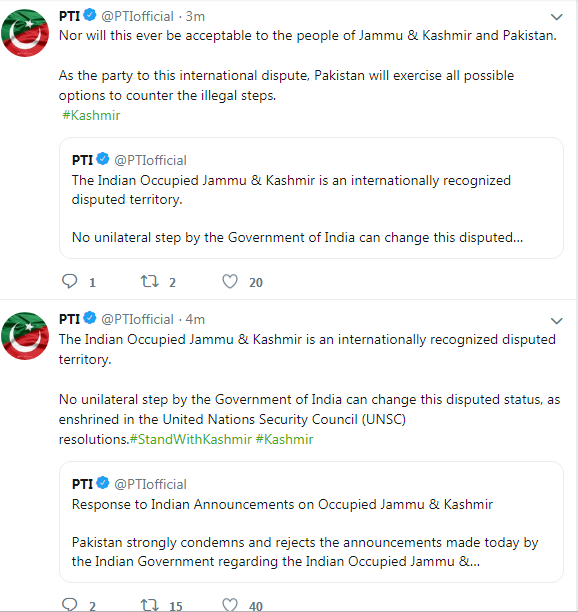
Task: Like the tweet showing 40 likes
Action: 230,605
